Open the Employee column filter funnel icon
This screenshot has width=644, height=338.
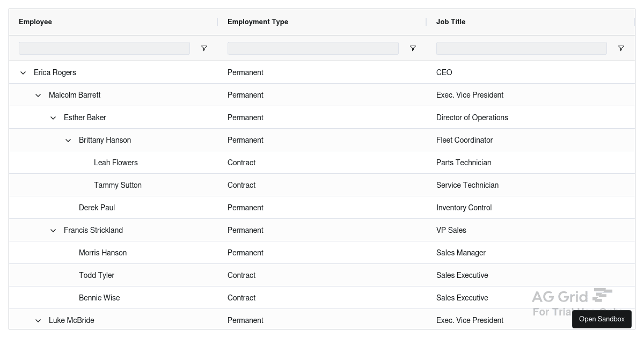click(204, 48)
